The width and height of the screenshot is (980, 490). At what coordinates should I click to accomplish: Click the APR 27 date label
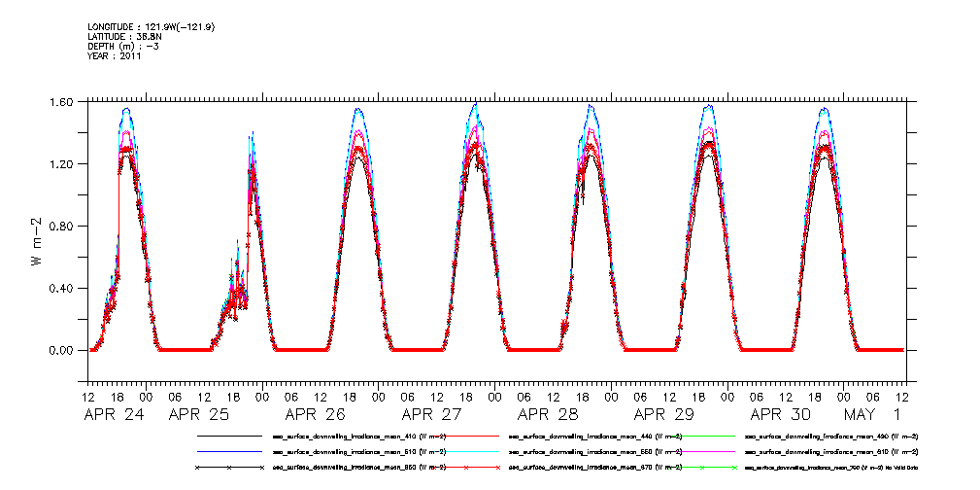[432, 414]
